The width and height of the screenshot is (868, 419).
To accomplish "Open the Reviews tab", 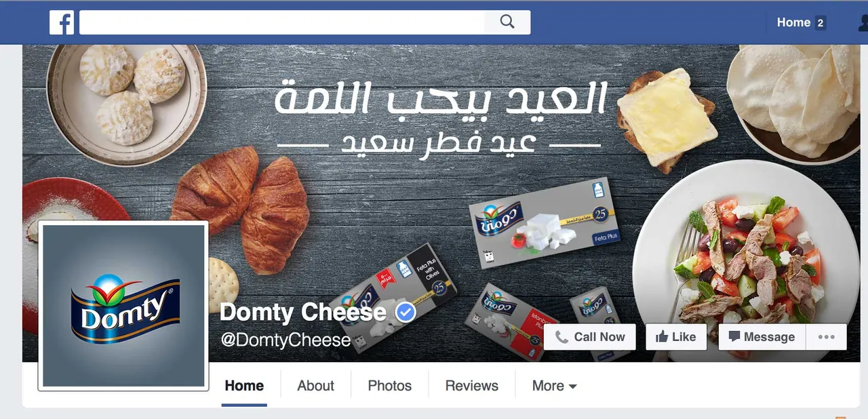I will (x=472, y=386).
